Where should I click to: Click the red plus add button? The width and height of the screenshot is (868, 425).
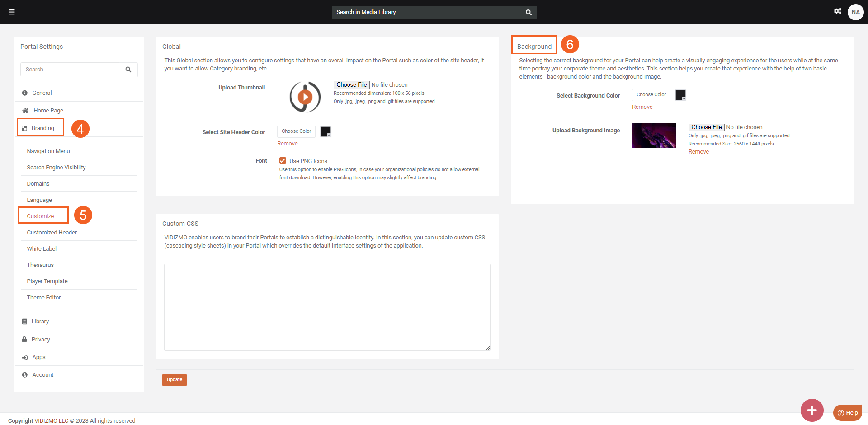coord(811,410)
